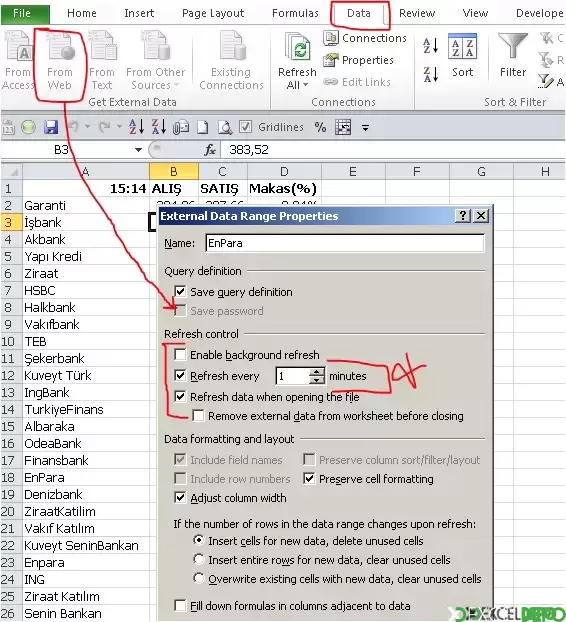Decrease refresh minutes with down arrow

click(317, 380)
